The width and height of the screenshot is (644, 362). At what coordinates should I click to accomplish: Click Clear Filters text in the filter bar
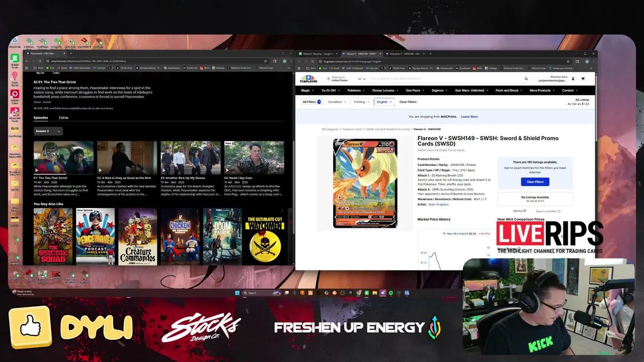[408, 102]
